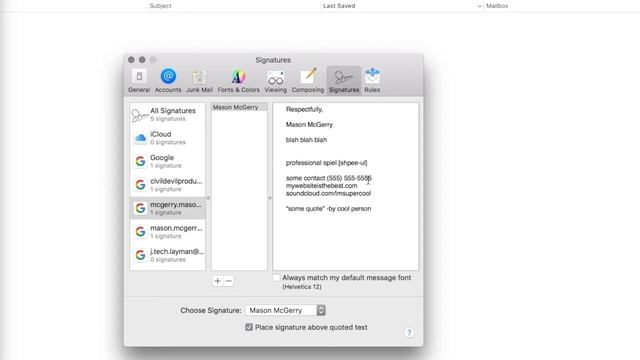
Task: Select the Mason McGerry signature entry
Action: tap(239, 107)
